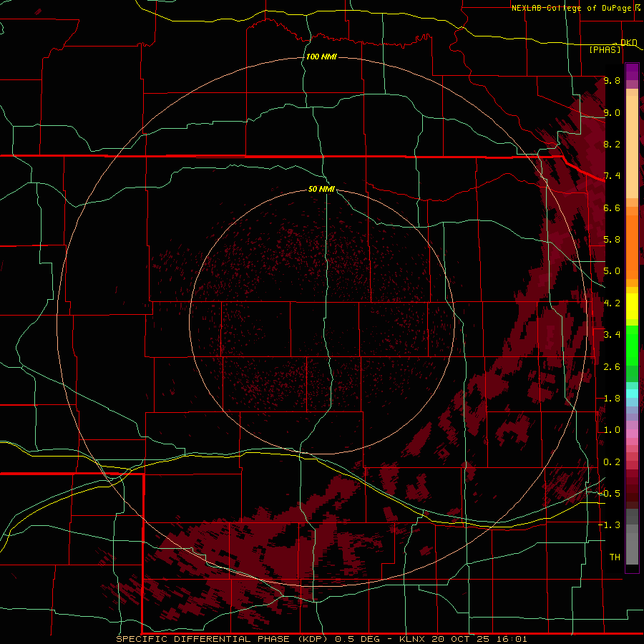Click the 5.0 value on the color scale
Viewport: 644px width, 644px height.
click(612, 271)
